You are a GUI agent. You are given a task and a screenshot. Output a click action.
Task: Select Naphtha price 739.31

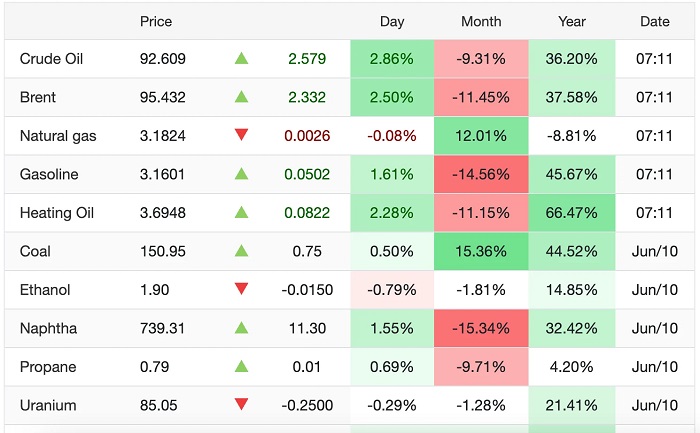click(162, 329)
